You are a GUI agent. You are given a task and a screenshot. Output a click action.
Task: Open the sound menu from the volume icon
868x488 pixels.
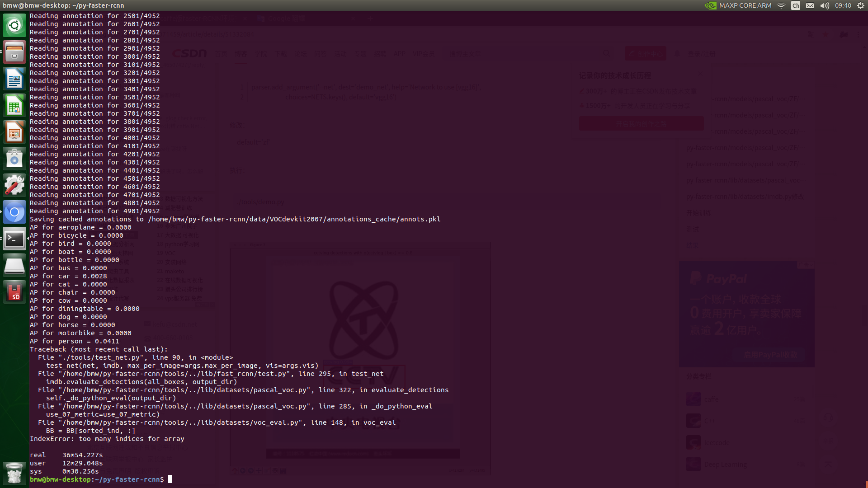click(824, 5)
